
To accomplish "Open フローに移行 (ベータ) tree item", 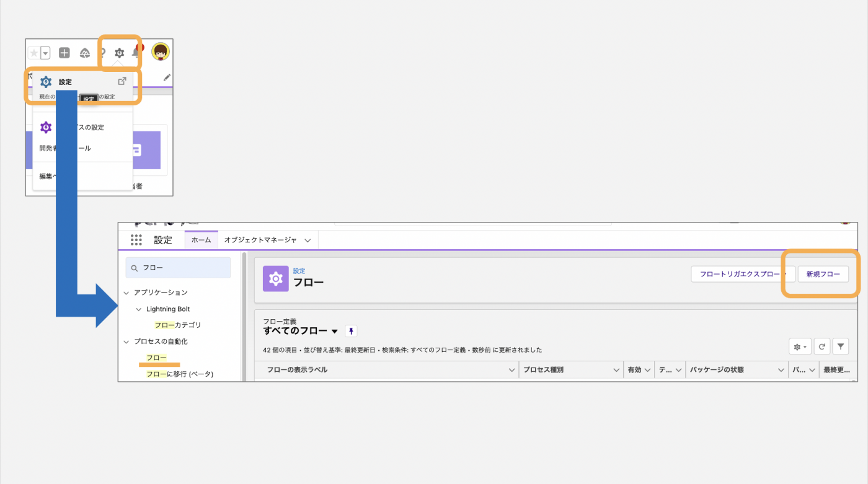I will (x=180, y=374).
